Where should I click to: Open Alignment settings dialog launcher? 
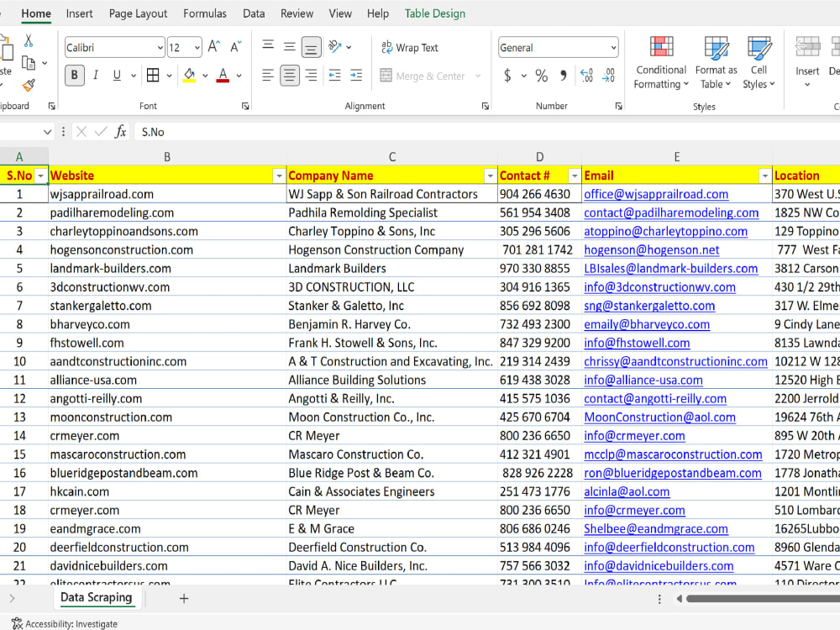[486, 106]
